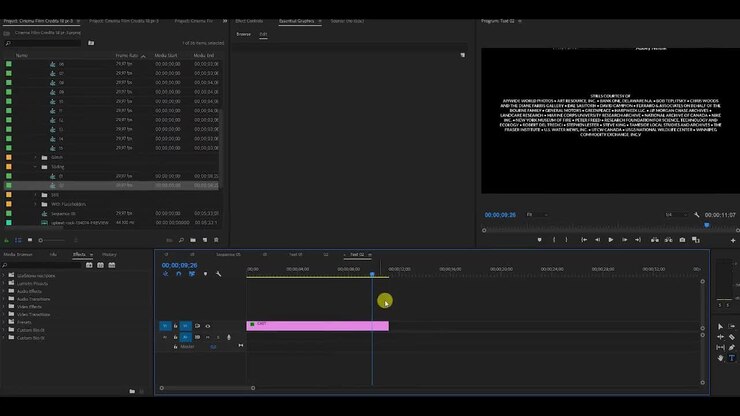Open the History tab
740x416 pixels.
(109, 255)
